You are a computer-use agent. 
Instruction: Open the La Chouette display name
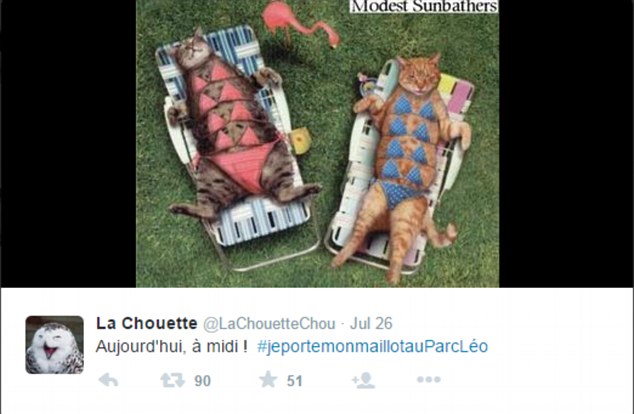(147, 323)
